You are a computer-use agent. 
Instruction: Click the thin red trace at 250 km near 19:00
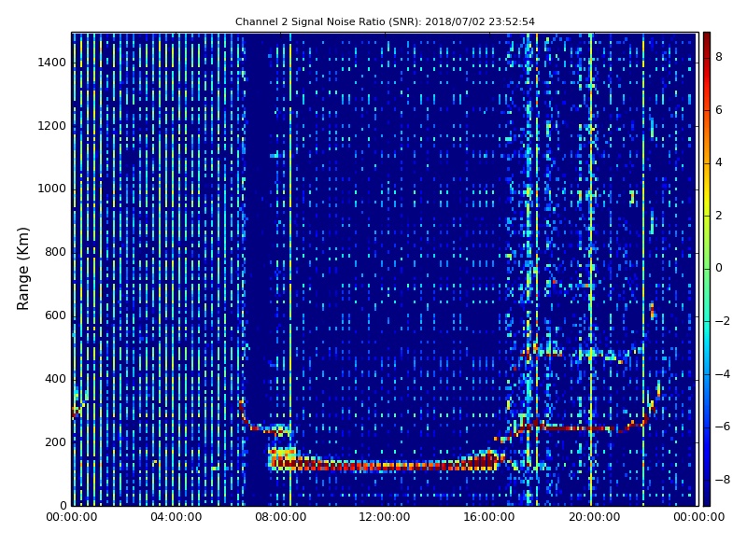tap(570, 428)
